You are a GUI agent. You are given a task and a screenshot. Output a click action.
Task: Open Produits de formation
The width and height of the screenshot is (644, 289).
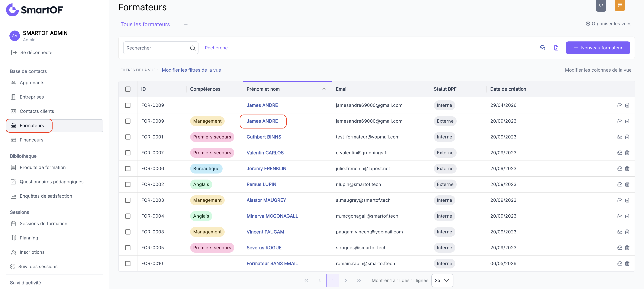[43, 167]
